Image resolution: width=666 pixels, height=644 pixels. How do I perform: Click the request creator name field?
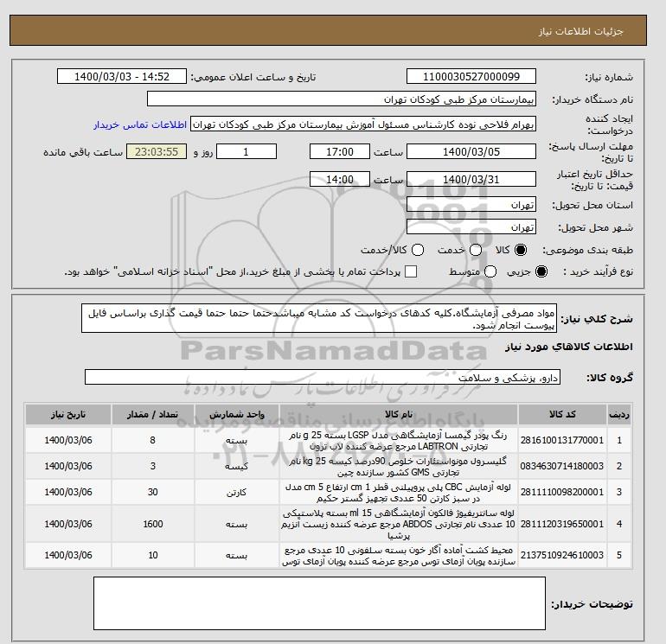tap(363, 124)
